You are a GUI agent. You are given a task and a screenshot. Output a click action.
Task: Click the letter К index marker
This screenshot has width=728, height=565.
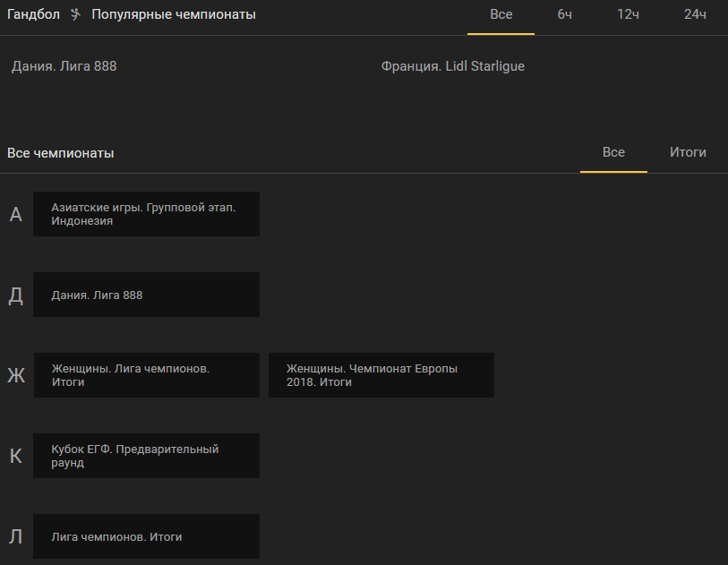point(16,456)
